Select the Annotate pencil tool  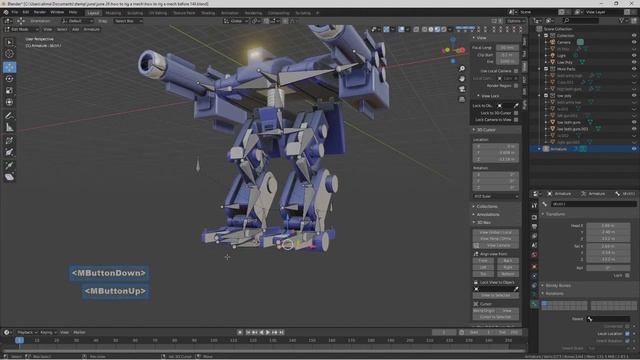[9, 116]
